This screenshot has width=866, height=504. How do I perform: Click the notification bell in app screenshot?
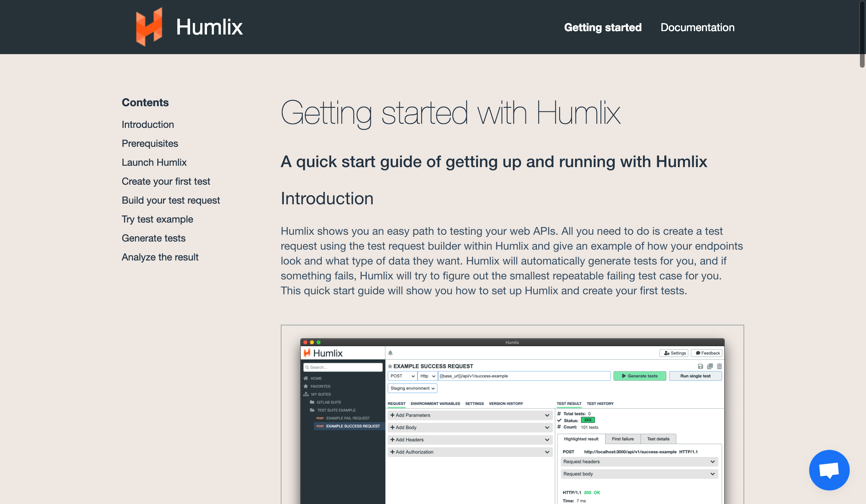[390, 353]
